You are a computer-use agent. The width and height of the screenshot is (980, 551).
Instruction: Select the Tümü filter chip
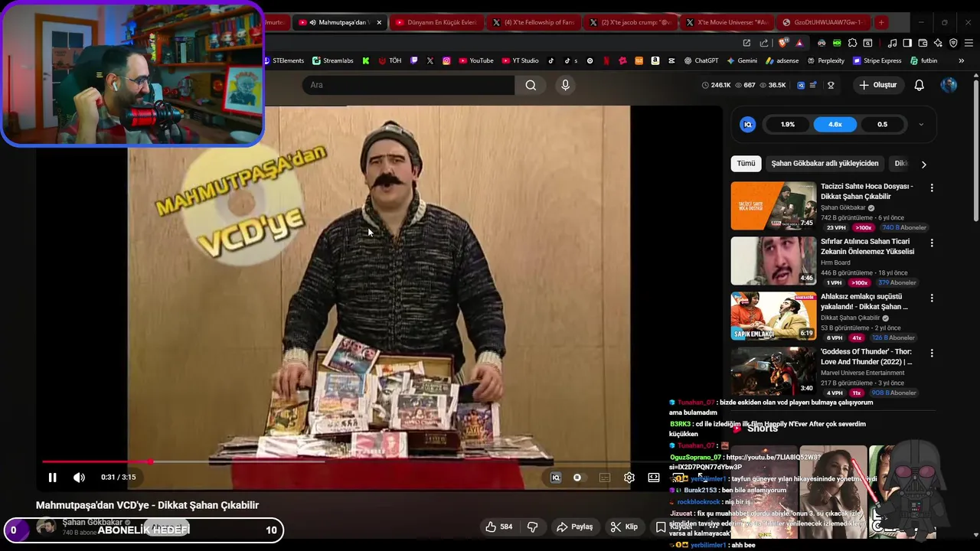[x=746, y=164]
